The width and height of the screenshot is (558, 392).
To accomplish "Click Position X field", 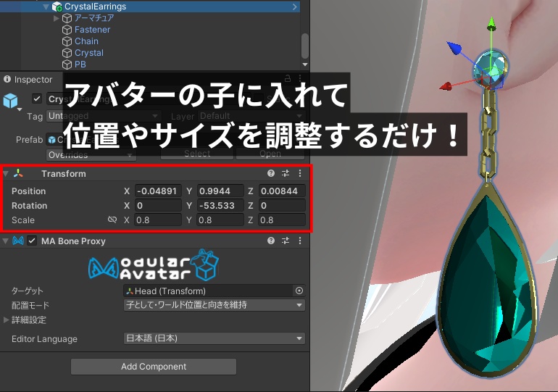I will point(158,191).
